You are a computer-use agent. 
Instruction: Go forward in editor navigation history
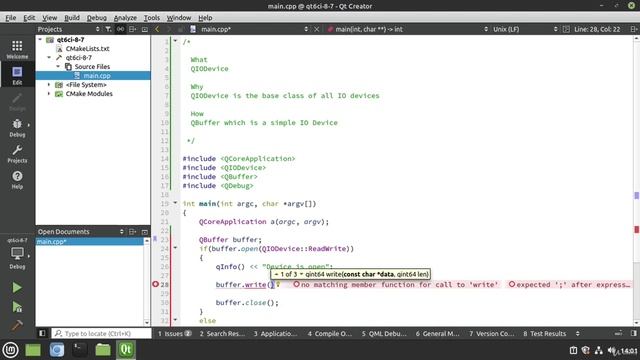(169, 29)
